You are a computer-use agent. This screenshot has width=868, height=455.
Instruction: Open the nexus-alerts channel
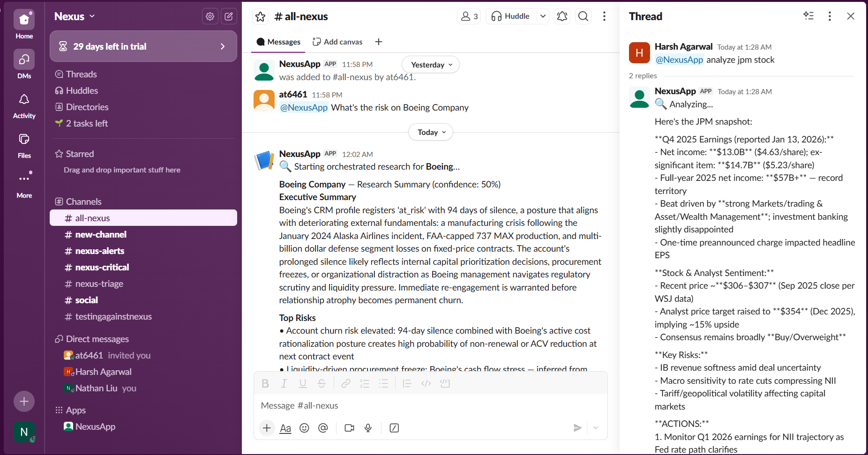click(143, 251)
